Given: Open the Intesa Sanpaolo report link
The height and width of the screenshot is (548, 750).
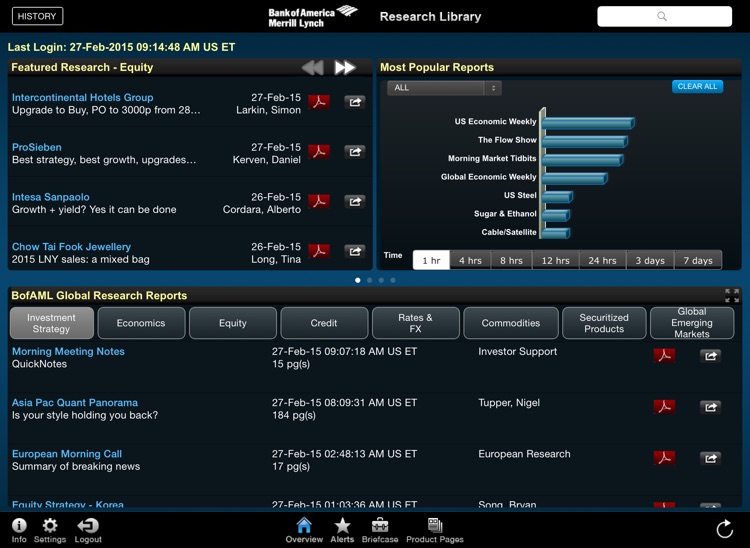Looking at the screenshot, I should pyautogui.click(x=51, y=197).
